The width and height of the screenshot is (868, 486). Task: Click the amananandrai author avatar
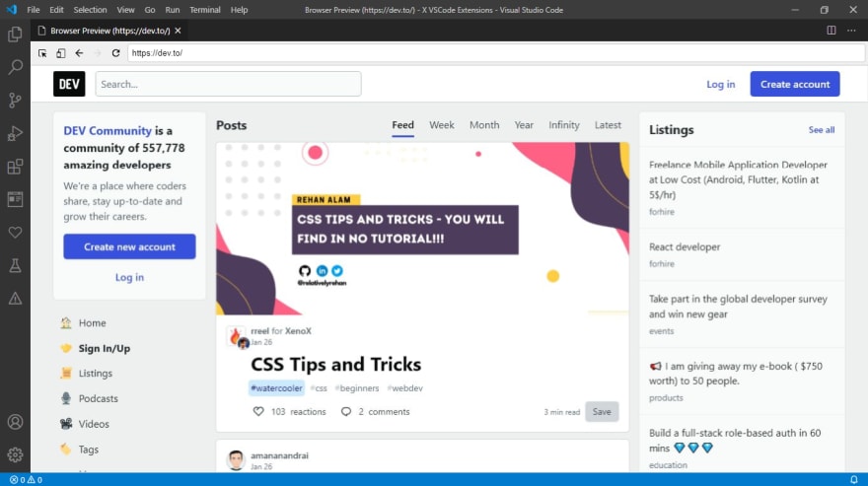point(236,460)
